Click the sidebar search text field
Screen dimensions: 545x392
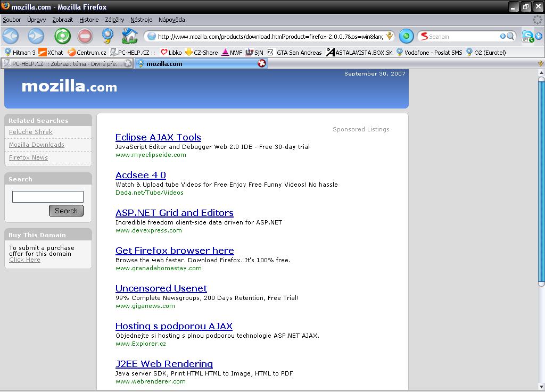[48, 197]
